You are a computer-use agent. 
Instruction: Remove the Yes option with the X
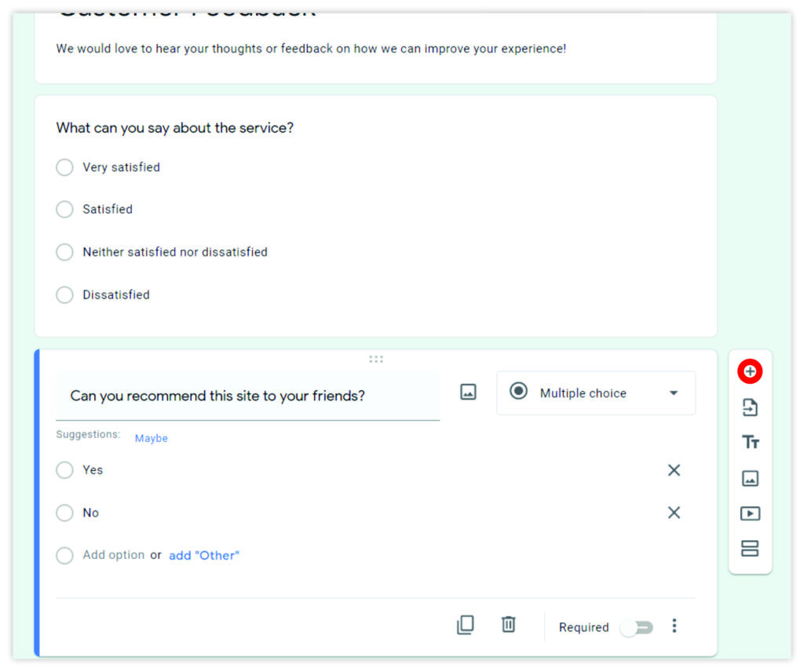click(674, 469)
